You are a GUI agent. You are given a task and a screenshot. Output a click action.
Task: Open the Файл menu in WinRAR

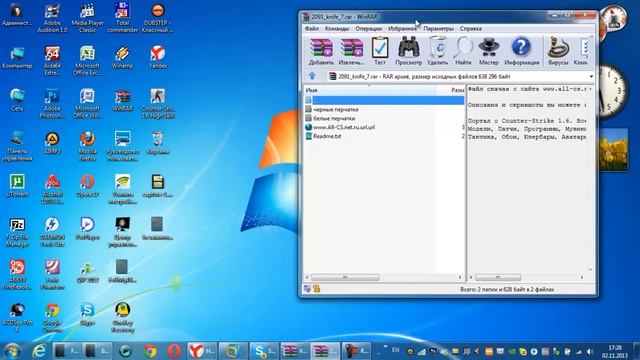coord(311,29)
